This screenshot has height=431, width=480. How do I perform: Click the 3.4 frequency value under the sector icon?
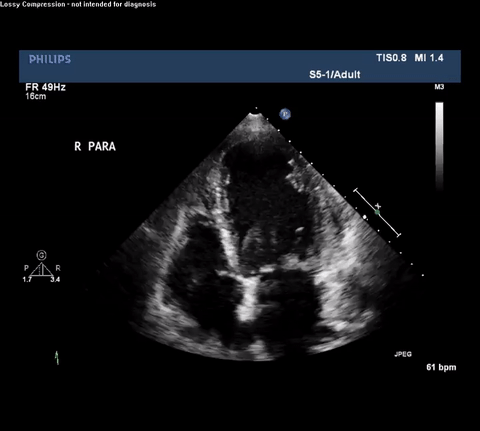(55, 279)
